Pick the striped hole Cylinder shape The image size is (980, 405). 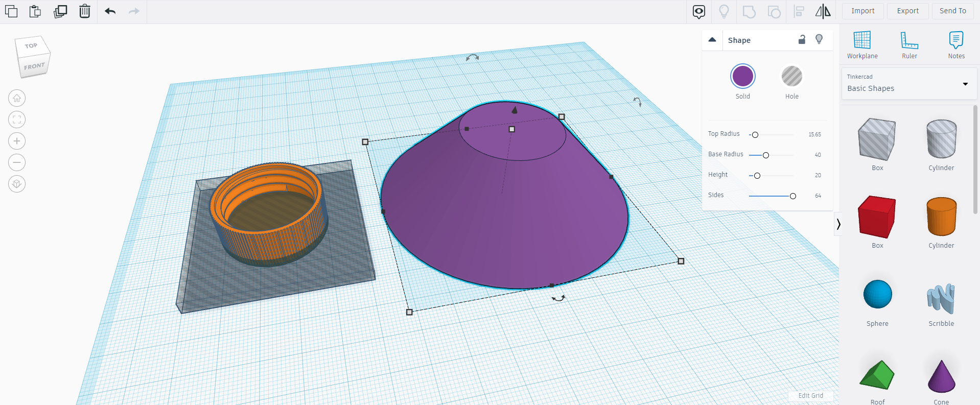[x=941, y=139]
